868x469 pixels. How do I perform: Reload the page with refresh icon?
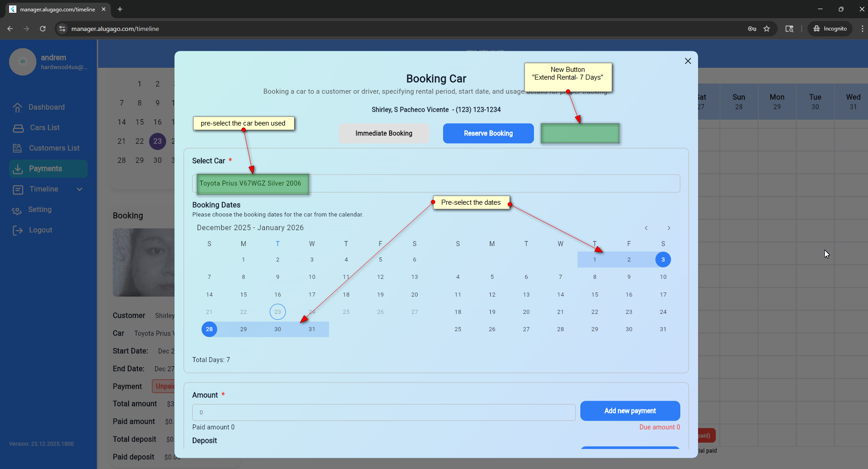43,29
